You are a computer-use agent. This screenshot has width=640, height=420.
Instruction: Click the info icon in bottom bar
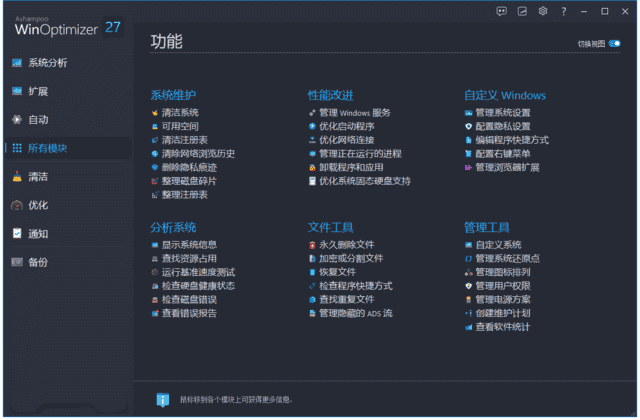(163, 400)
